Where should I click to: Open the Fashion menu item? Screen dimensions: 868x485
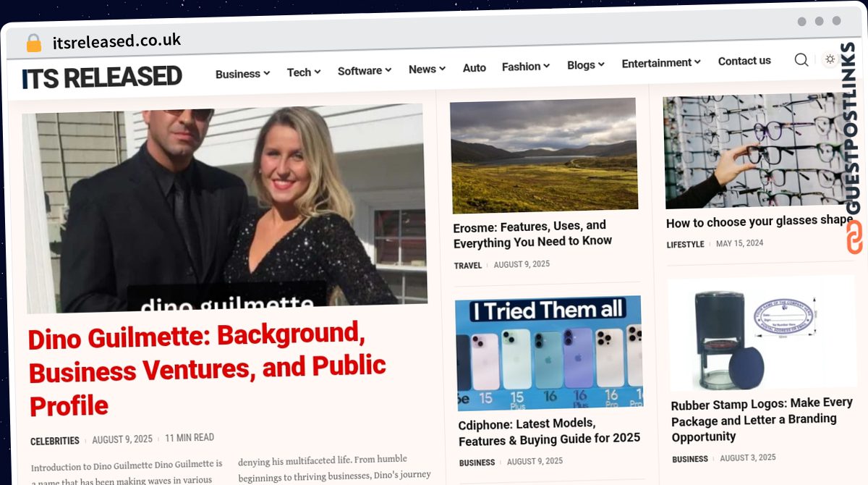526,66
